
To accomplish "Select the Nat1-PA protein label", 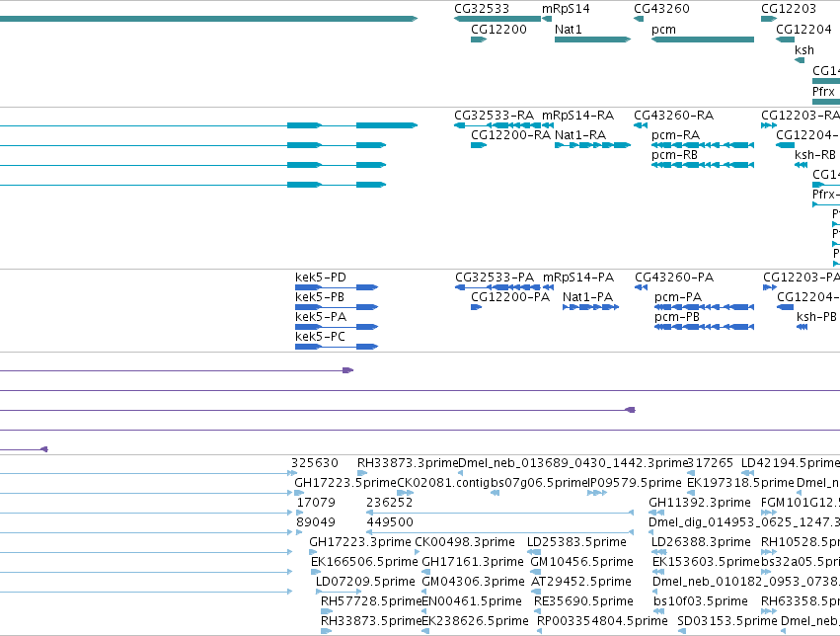I will tap(587, 297).
